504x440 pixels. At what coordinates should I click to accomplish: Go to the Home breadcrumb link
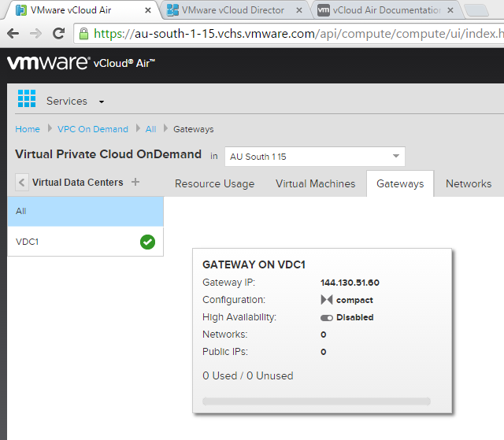[x=28, y=129]
